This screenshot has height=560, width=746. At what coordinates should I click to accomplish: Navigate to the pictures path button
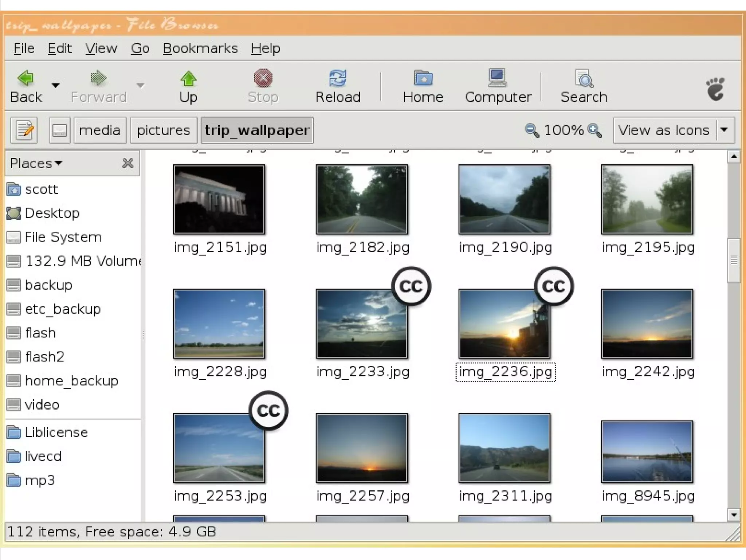point(164,130)
